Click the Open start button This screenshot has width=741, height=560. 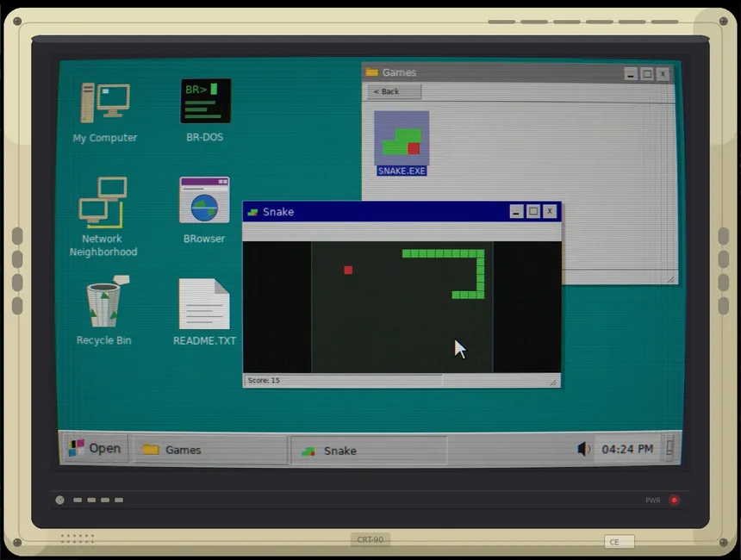95,448
